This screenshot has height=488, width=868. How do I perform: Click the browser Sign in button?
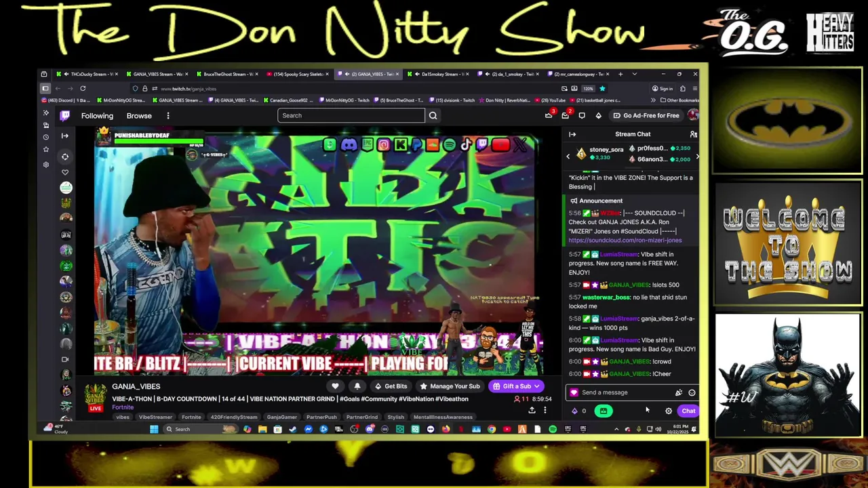coord(663,88)
